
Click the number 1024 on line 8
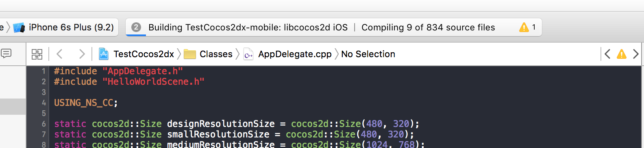377,144
